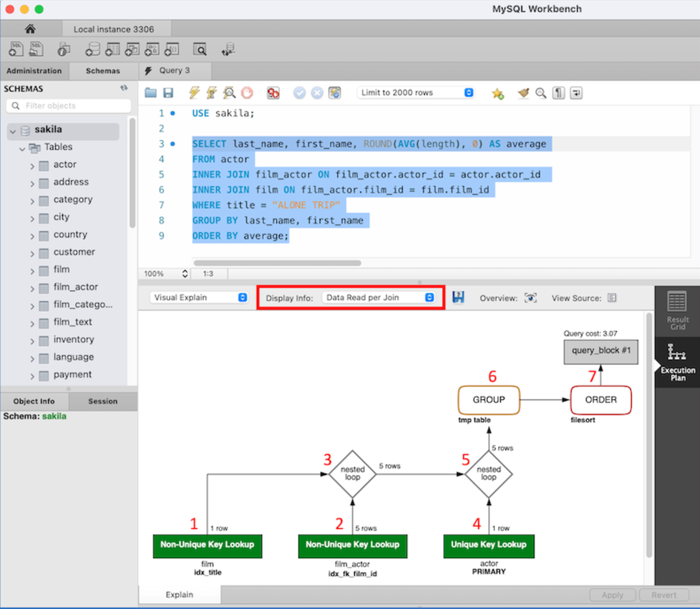Click the Explain plan magnifier-lightning icon
The image size is (700, 609).
pyautogui.click(x=229, y=93)
